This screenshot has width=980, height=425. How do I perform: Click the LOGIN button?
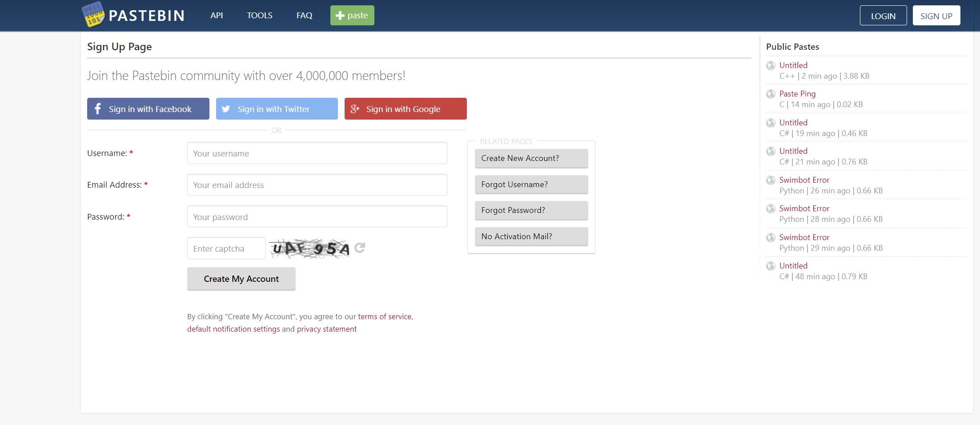[x=883, y=16]
